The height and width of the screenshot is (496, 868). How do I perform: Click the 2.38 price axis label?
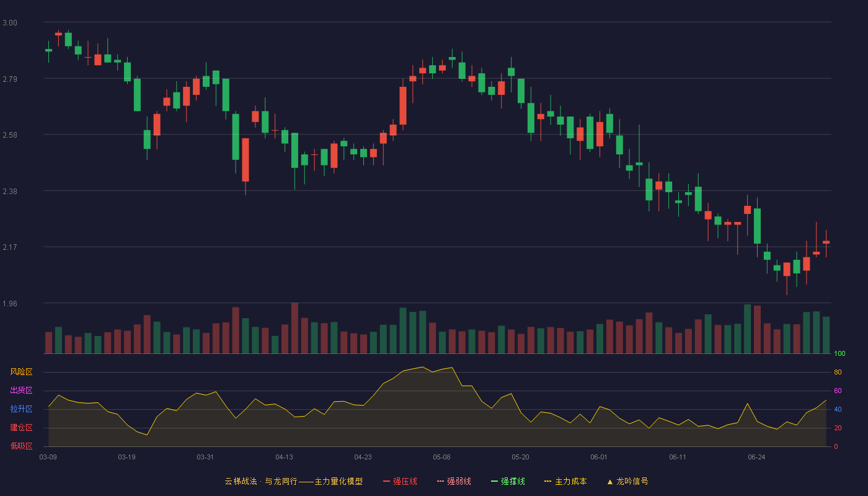10,192
